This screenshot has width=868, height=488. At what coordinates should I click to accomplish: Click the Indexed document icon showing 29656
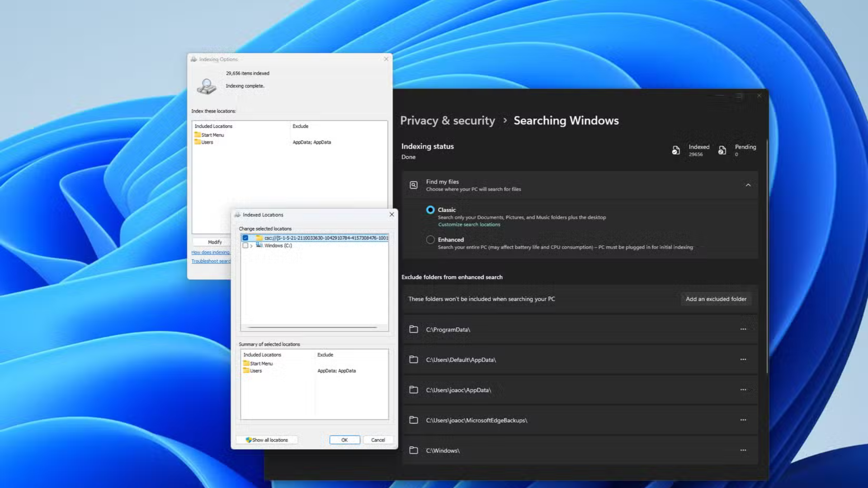(x=675, y=150)
